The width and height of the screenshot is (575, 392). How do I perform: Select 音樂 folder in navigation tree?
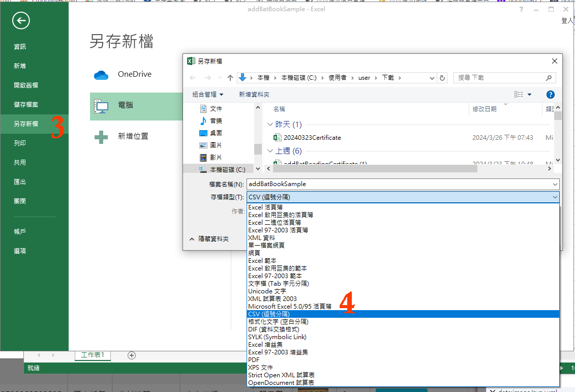pyautogui.click(x=211, y=121)
